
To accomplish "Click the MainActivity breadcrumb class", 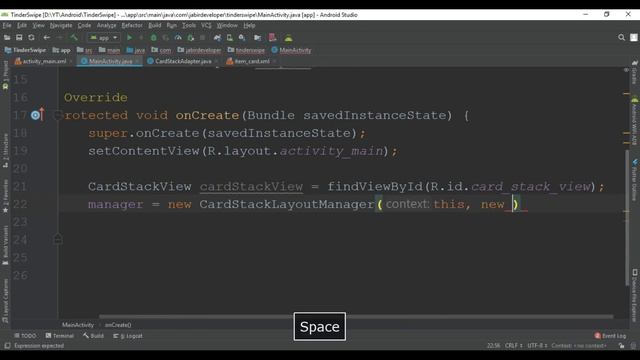I will (x=291, y=50).
